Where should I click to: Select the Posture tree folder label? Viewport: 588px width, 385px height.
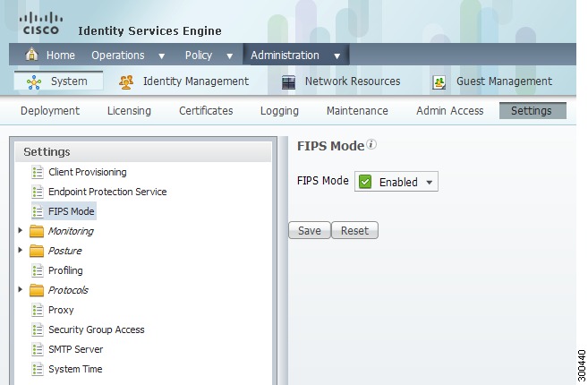[64, 251]
